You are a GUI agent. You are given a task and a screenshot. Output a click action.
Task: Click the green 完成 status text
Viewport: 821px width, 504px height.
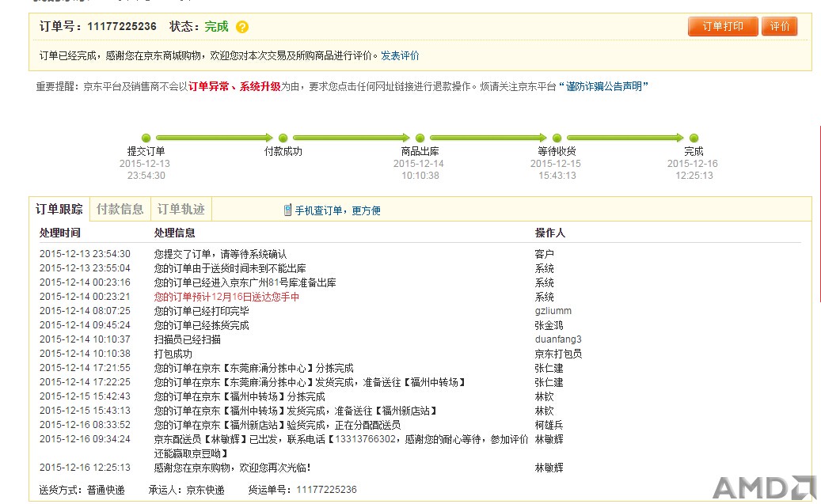click(x=216, y=26)
